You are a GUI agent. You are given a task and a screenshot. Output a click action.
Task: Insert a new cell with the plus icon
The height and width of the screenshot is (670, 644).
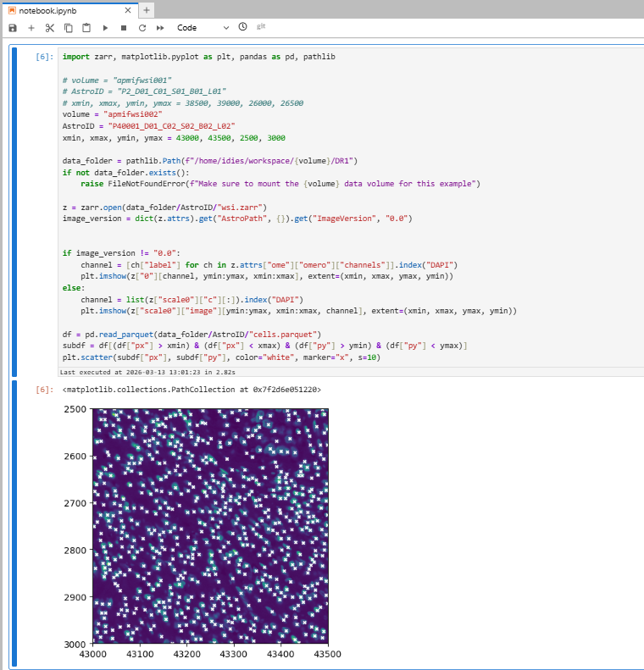(x=31, y=28)
